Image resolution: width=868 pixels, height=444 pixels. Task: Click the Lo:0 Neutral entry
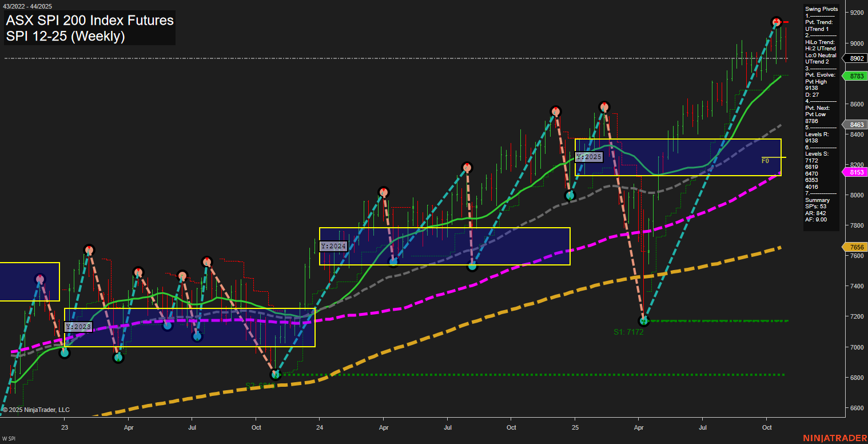[820, 55]
